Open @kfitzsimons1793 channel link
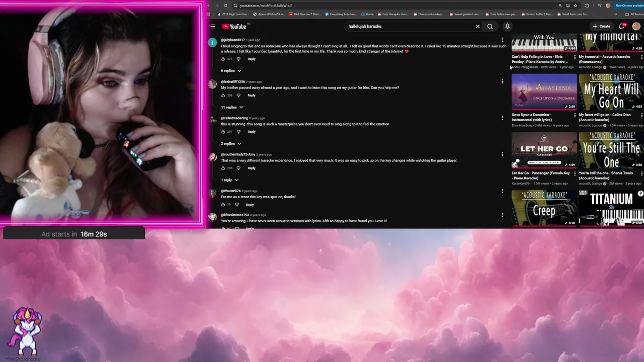This screenshot has height=362, width=644. pos(235,215)
